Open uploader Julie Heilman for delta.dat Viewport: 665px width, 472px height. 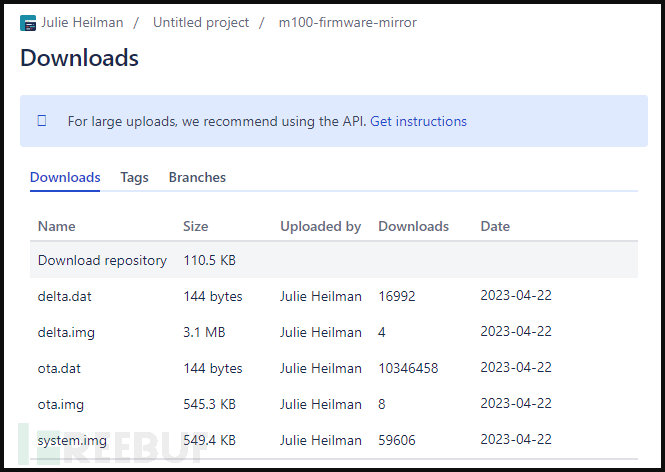point(320,296)
